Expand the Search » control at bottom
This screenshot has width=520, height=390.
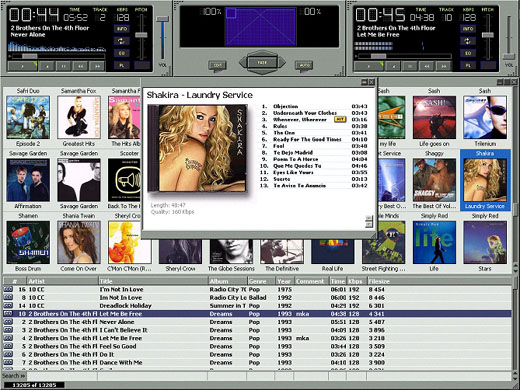click(13, 376)
